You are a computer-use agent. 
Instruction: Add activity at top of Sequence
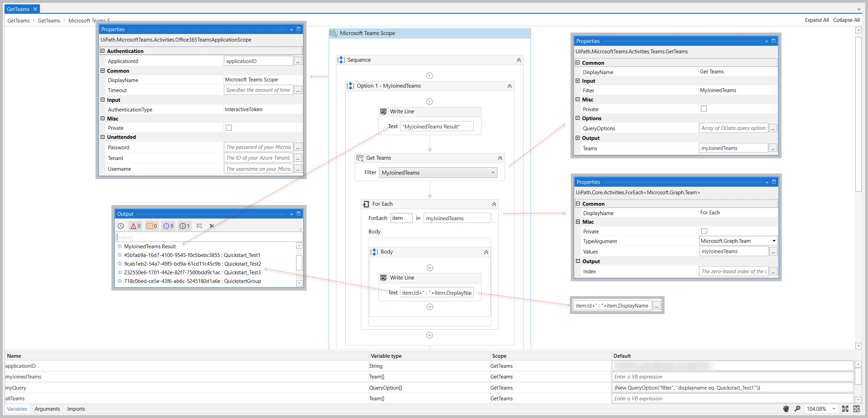tap(429, 75)
